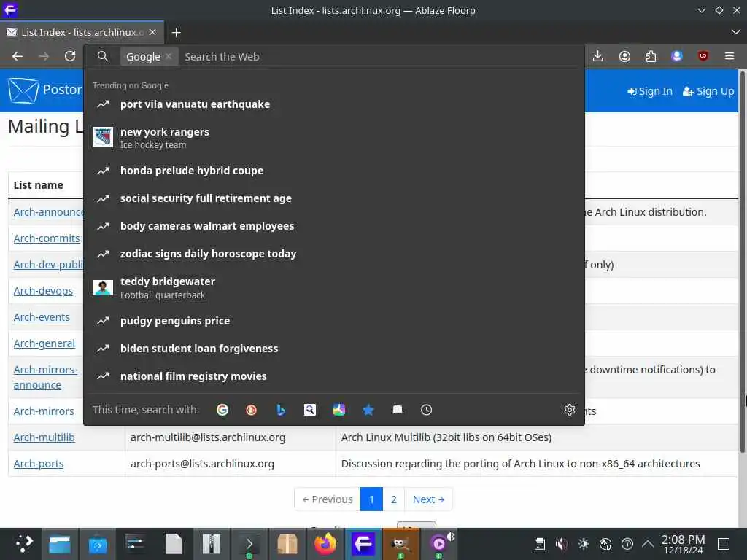Search this time with Bing
The image size is (747, 560).
281,410
